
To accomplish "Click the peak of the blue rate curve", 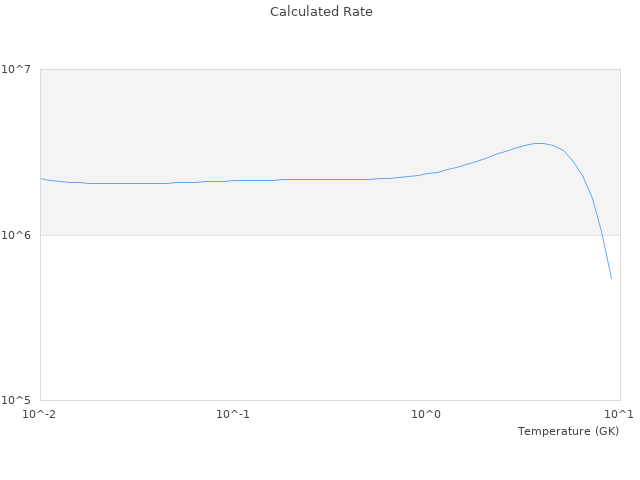I will (x=539, y=143).
